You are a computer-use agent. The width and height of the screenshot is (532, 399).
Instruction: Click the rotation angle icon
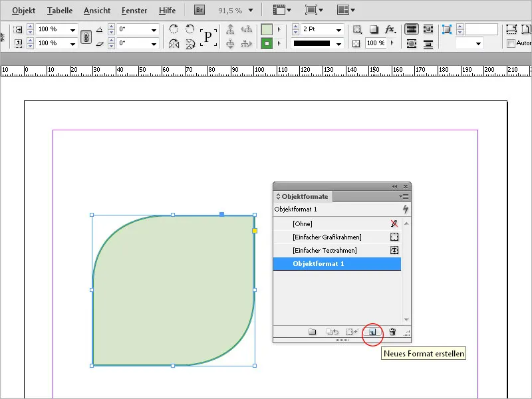coord(99,29)
